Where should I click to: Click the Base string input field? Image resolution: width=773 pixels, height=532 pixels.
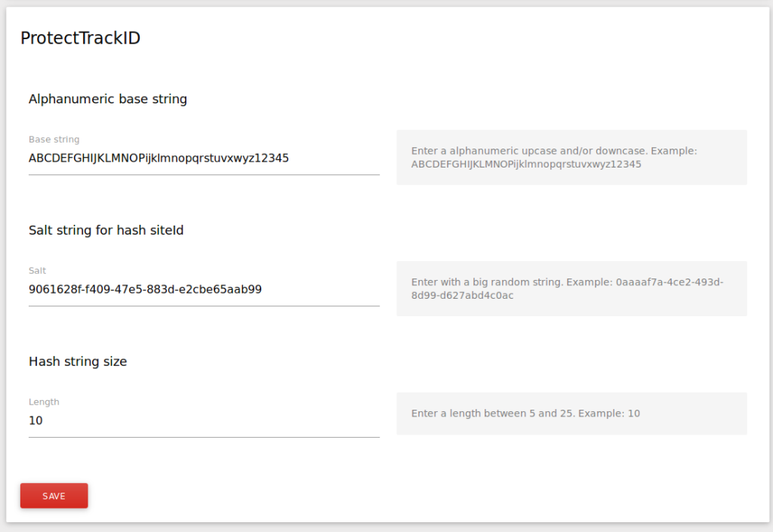coord(204,158)
